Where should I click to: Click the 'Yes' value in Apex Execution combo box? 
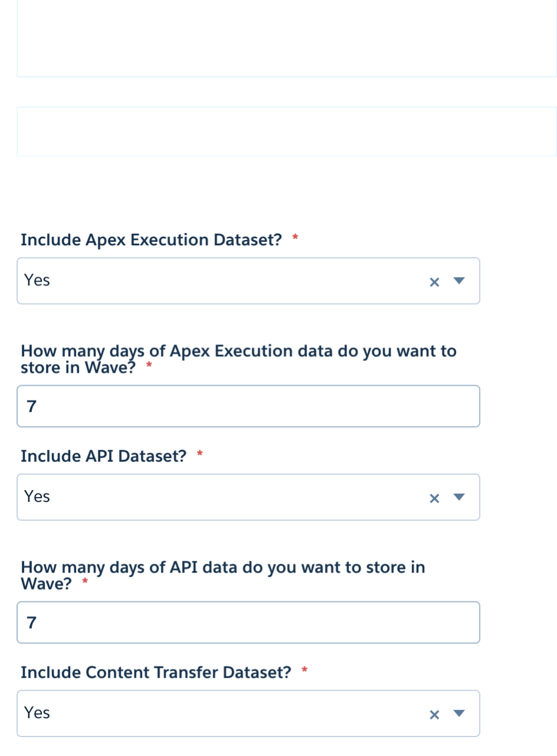(x=37, y=280)
